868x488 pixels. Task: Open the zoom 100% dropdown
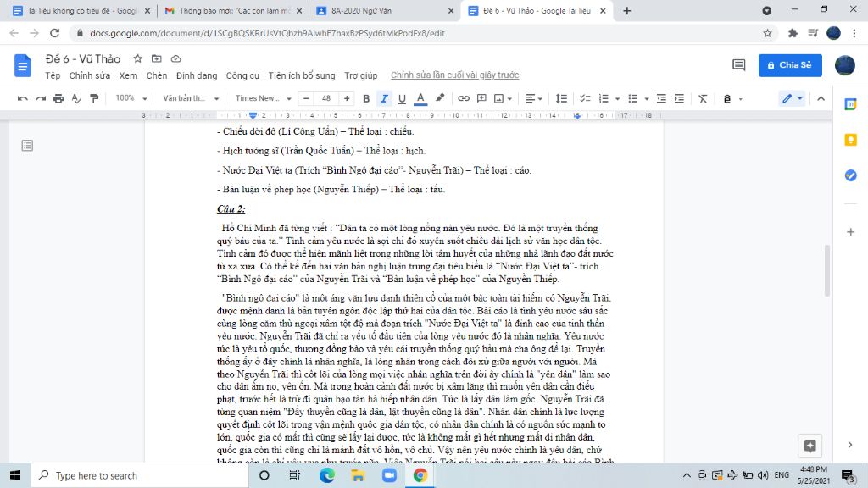click(131, 98)
